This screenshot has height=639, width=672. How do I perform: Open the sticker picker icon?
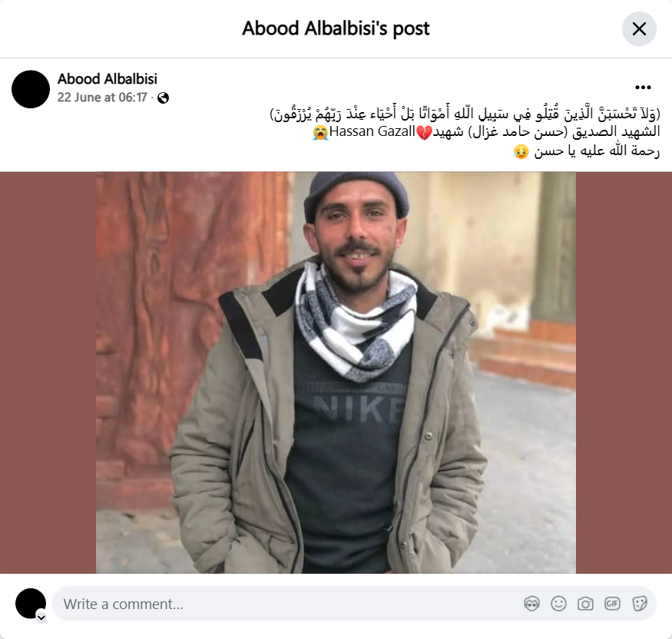tap(639, 604)
